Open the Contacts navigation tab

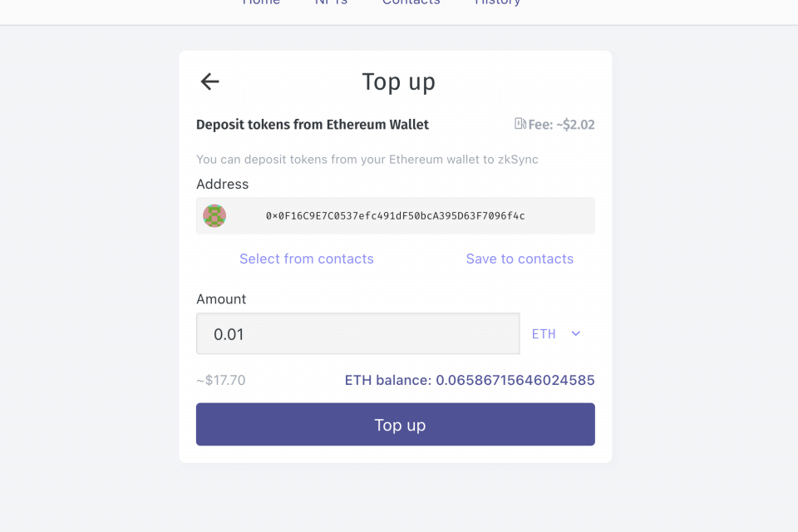click(411, 2)
